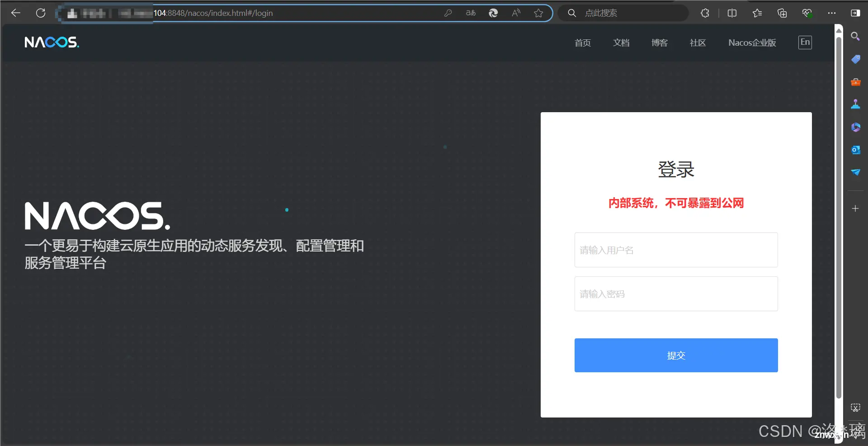This screenshot has width=868, height=446.
Task: Click the screenshot capture icon at sidebar bottom
Action: [855, 408]
